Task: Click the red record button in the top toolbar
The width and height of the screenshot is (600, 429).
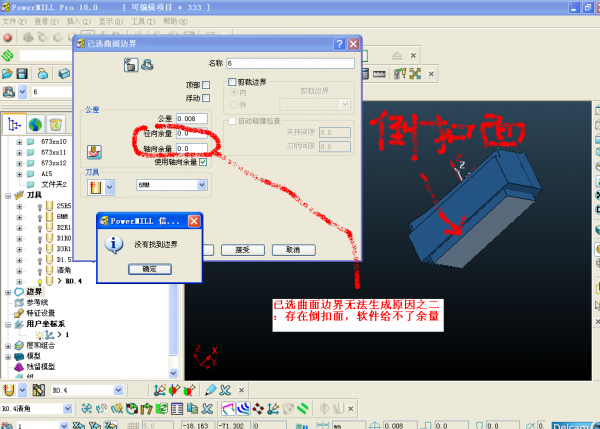Action: click(x=7, y=38)
